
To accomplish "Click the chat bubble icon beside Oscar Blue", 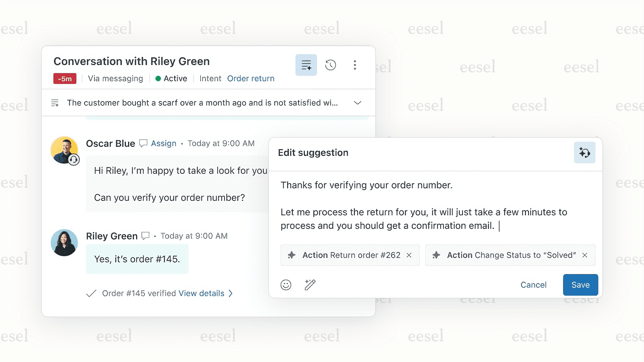I will tap(143, 143).
